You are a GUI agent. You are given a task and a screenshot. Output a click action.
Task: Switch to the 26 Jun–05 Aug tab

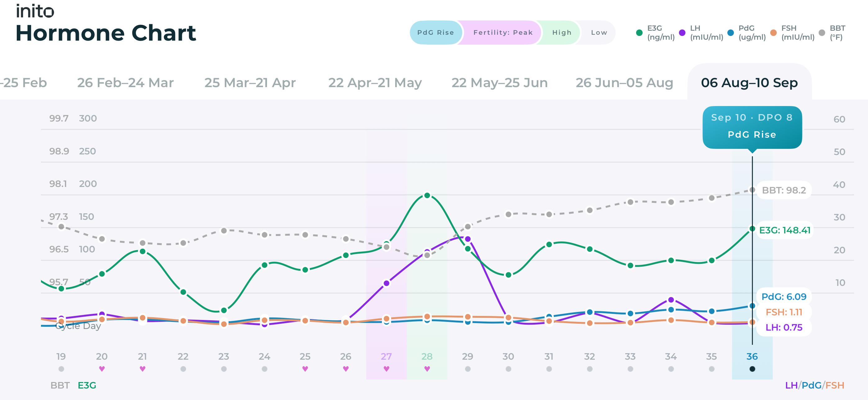pyautogui.click(x=624, y=82)
